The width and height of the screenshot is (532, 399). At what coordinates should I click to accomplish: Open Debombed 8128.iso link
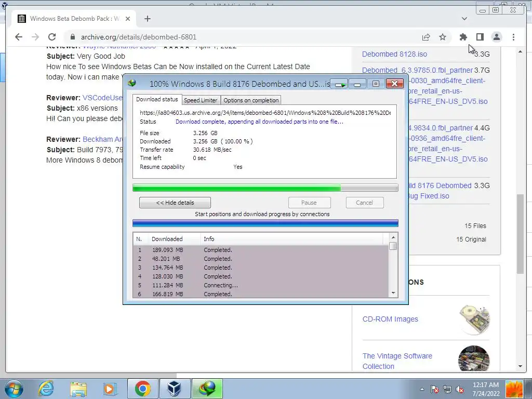pos(395,54)
